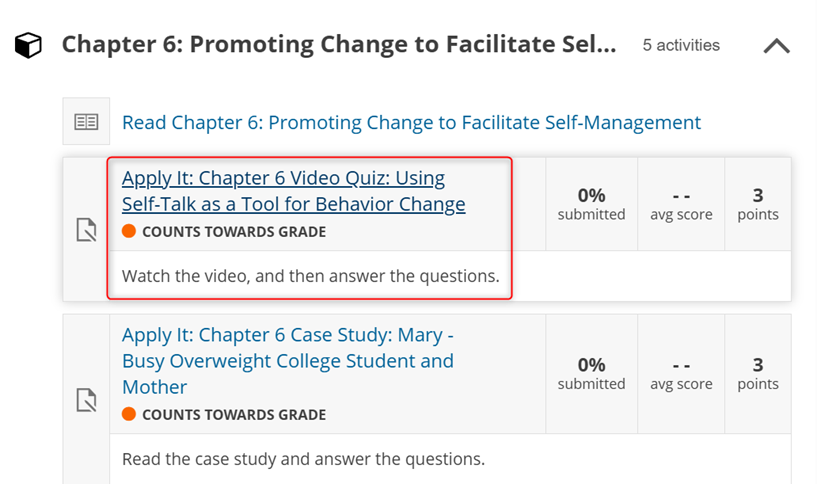Click 'Watch the video' description text

310,275
